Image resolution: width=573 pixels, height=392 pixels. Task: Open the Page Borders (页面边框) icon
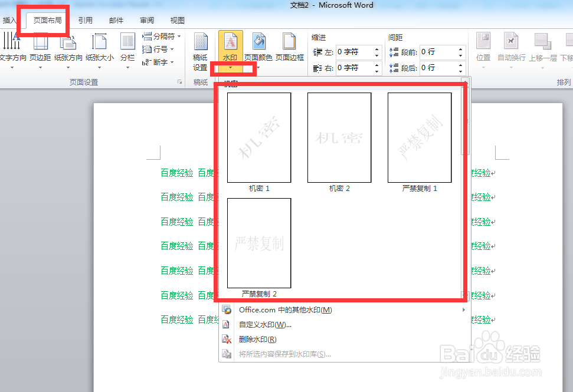[x=289, y=41]
